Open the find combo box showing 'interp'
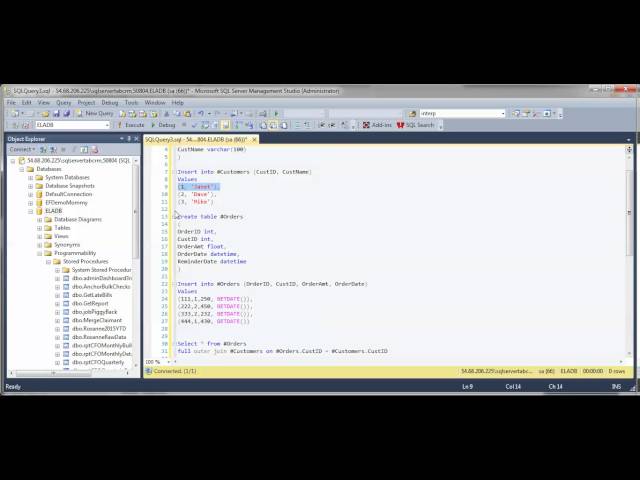640x480 pixels. pyautogui.click(x=462, y=113)
